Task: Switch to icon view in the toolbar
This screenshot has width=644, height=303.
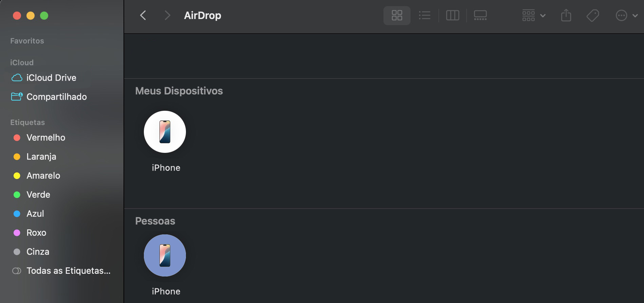Action: click(x=397, y=15)
